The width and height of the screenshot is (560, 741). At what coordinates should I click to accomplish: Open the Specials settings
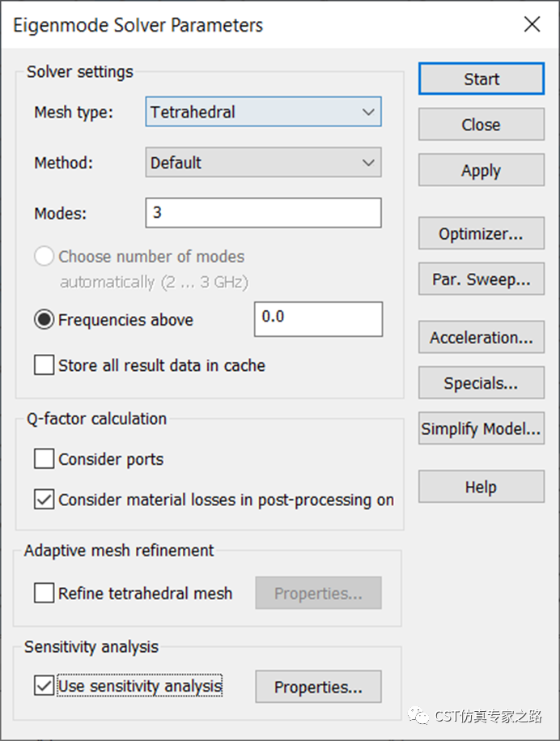482,383
